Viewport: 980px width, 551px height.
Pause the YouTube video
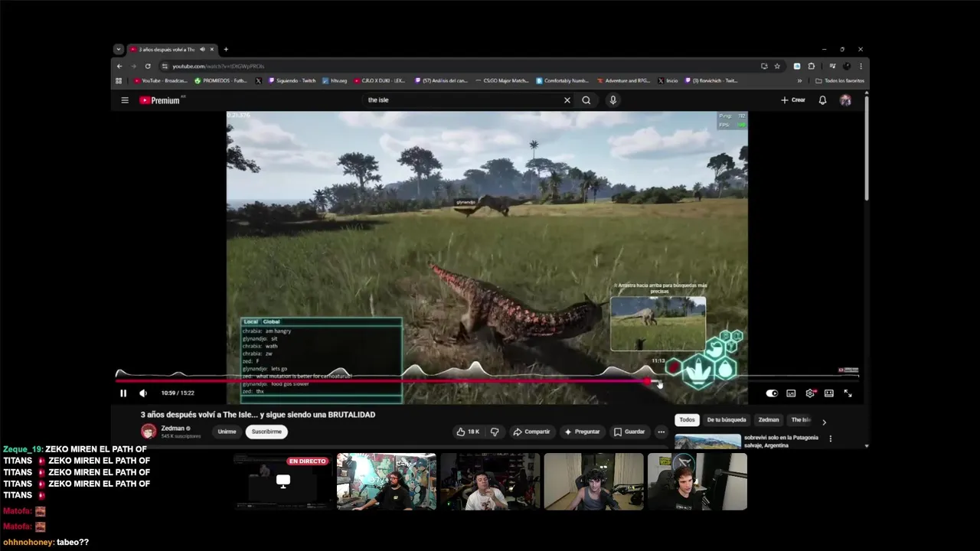[x=123, y=393]
